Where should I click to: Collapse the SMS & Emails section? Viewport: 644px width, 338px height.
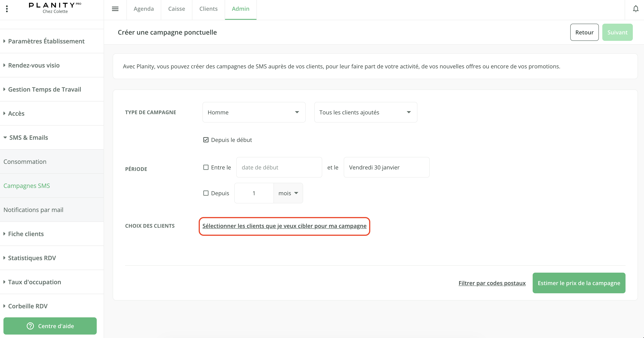click(28, 137)
